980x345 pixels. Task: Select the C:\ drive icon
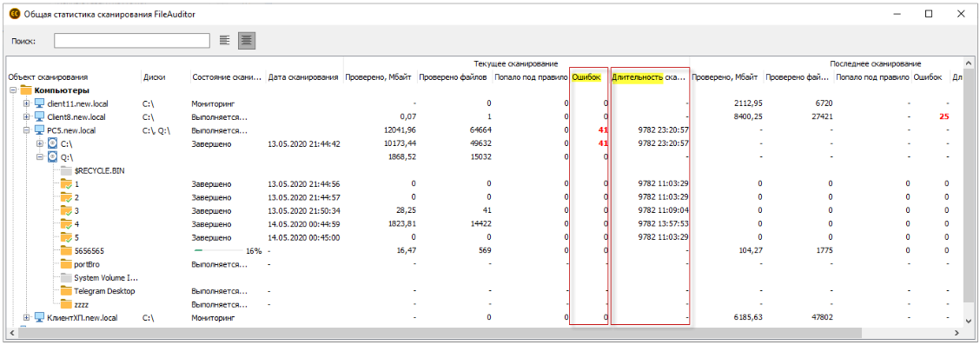(53, 143)
